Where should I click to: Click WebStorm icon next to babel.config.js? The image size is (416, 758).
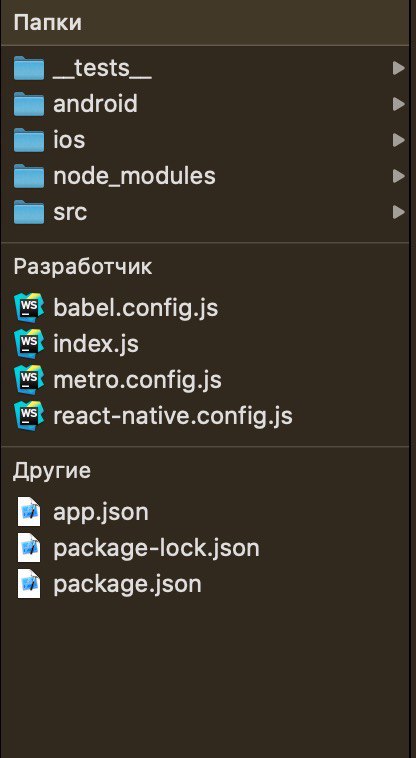(x=29, y=307)
